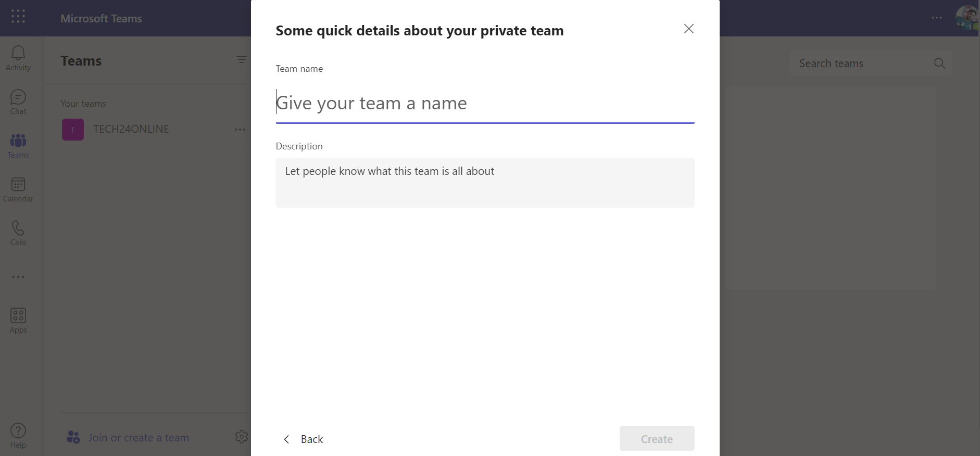Click the teams settings gear icon
This screenshot has height=456, width=980.
[242, 437]
